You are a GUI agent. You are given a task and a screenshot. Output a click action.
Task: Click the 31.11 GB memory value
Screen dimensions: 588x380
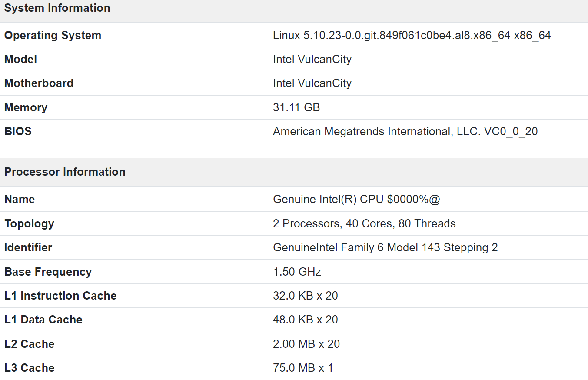click(296, 107)
